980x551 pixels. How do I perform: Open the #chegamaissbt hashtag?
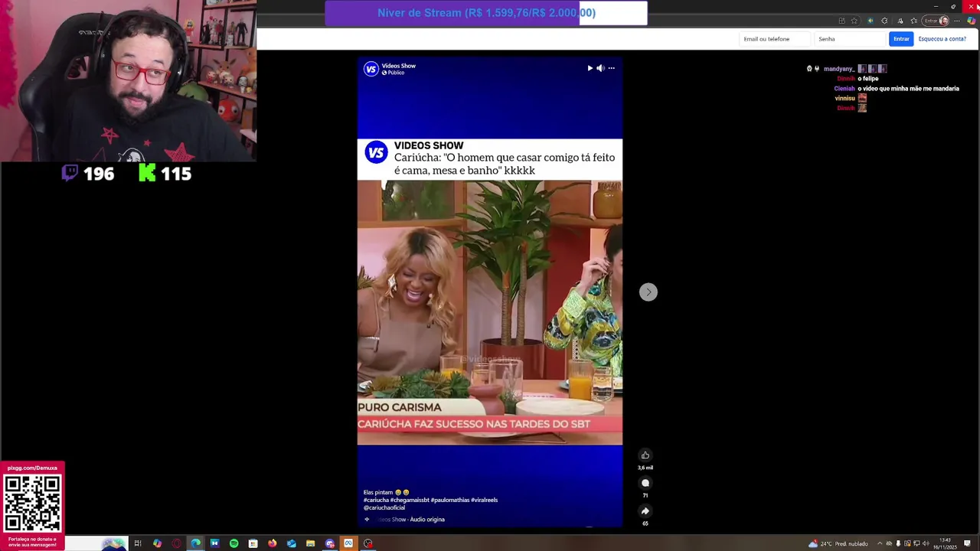[410, 500]
